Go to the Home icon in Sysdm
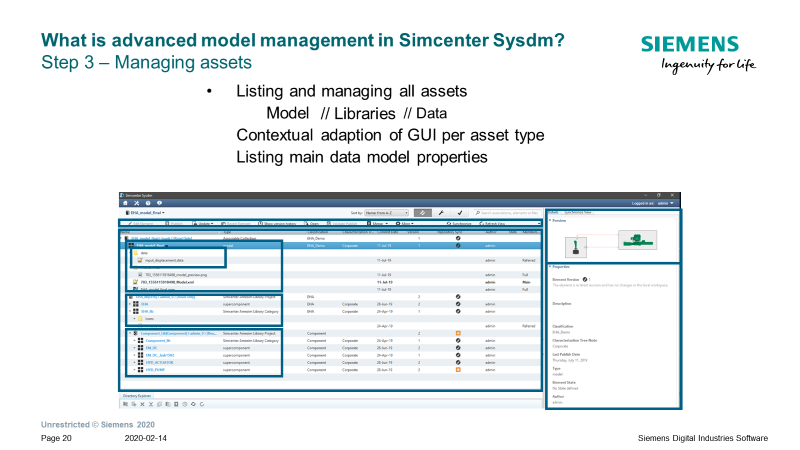800x450 pixels. pos(125,203)
